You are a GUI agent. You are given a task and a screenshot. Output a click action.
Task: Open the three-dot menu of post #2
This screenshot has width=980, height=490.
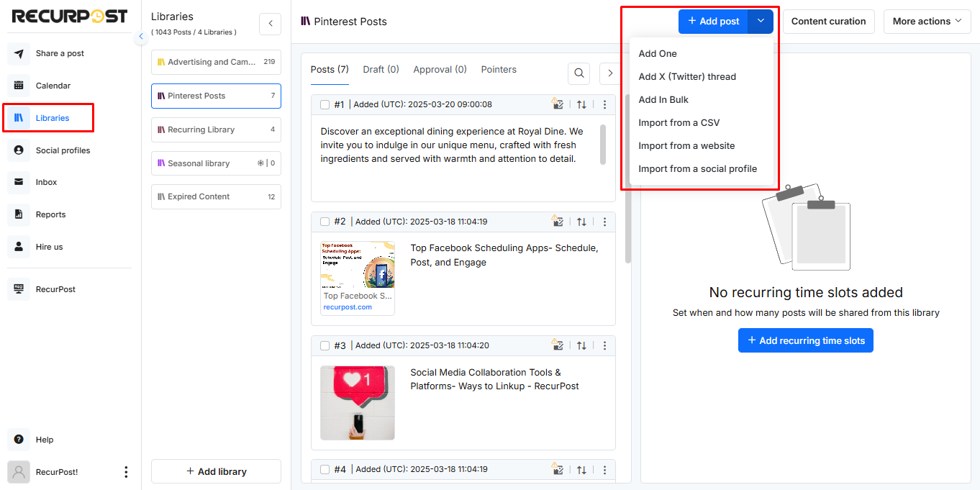point(604,222)
